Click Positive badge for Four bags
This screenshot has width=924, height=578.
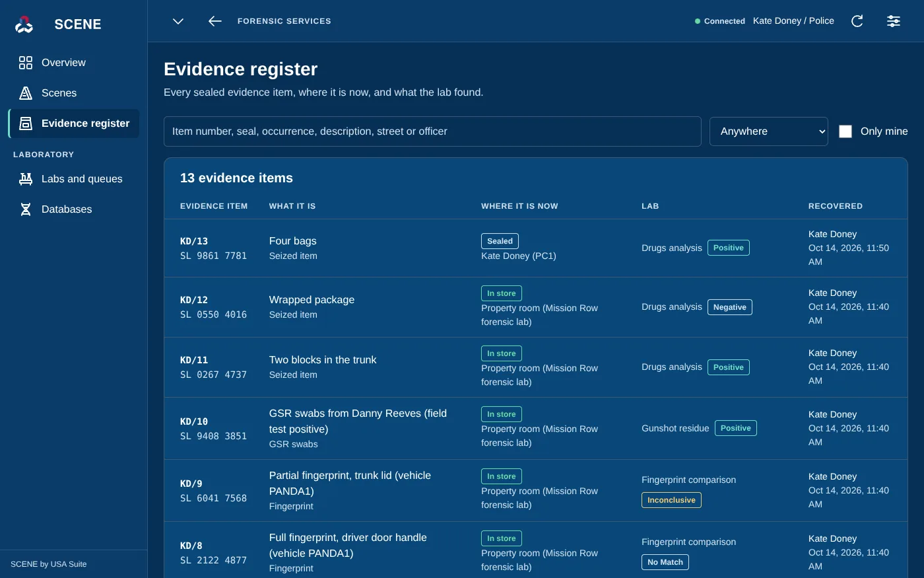click(729, 248)
